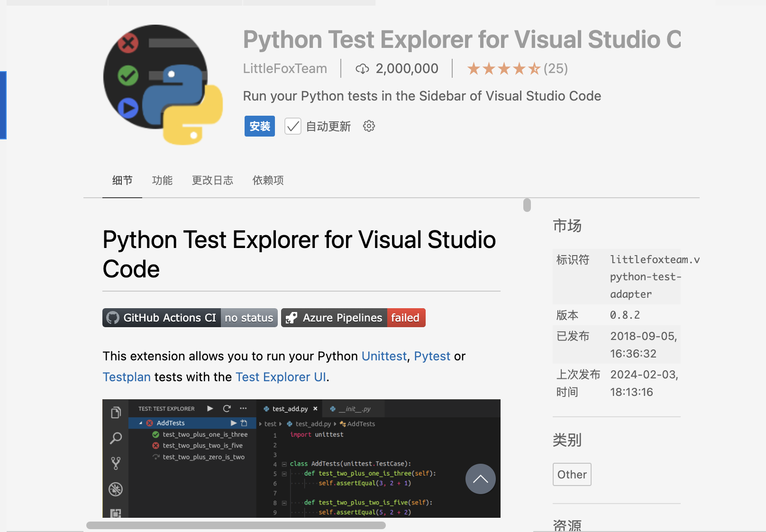Screen dimensions: 766x532
Task: Open the extension settings gear icon
Action: click(369, 126)
